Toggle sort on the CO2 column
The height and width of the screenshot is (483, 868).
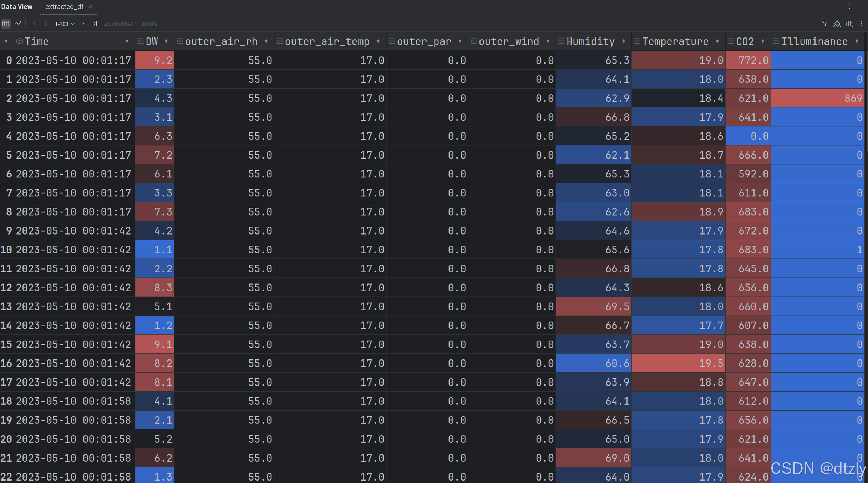(763, 41)
